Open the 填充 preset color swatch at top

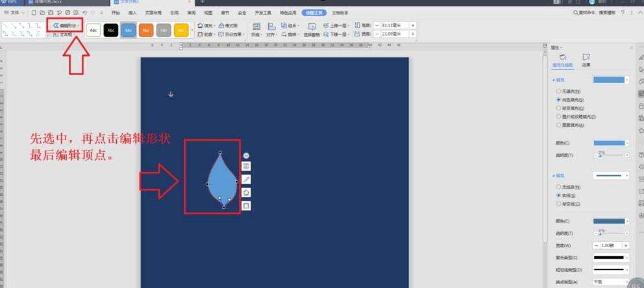pyautogui.click(x=611, y=80)
